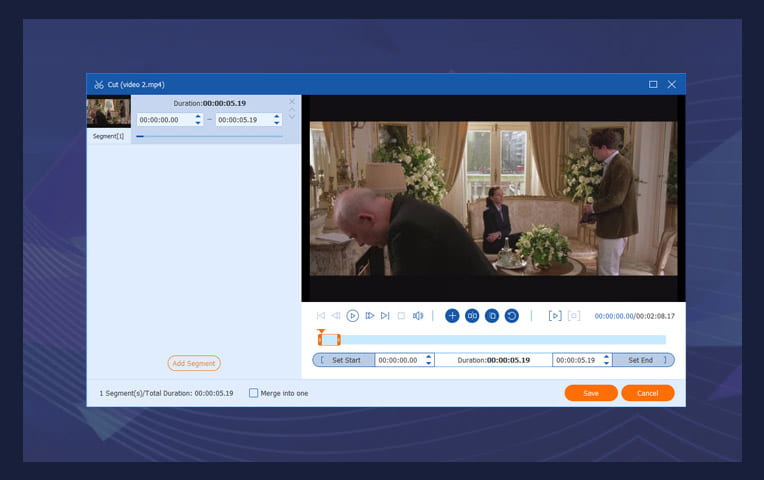Cancel the cut dialog
This screenshot has height=480, width=764.
point(647,393)
